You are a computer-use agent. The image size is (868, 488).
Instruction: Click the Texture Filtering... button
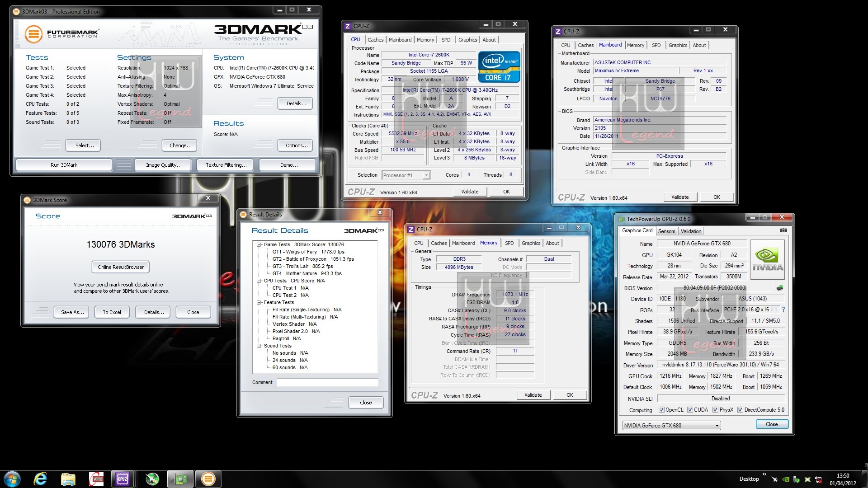226,165
